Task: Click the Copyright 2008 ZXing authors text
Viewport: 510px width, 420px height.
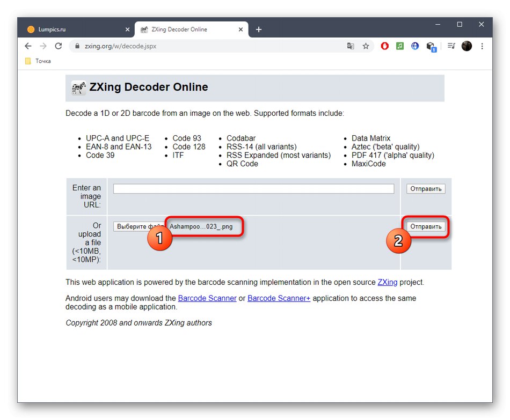Action: point(139,323)
